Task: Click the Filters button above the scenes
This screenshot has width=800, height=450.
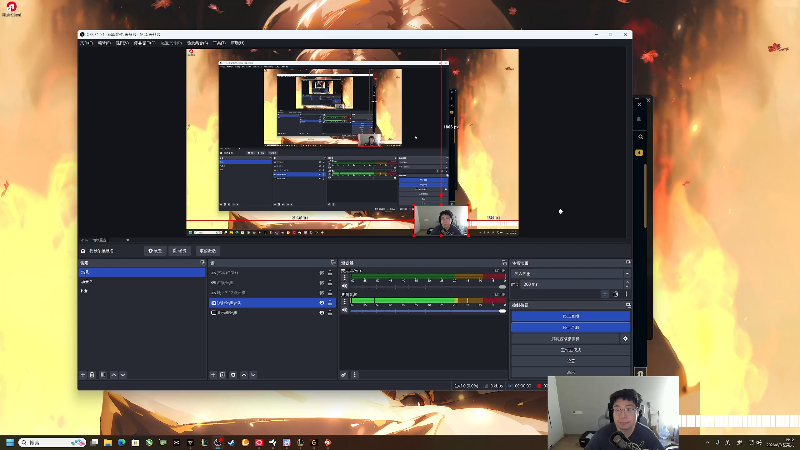Action: tap(180, 251)
